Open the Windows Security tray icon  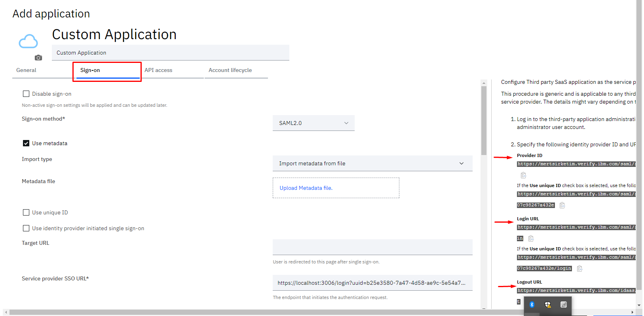[548, 305]
